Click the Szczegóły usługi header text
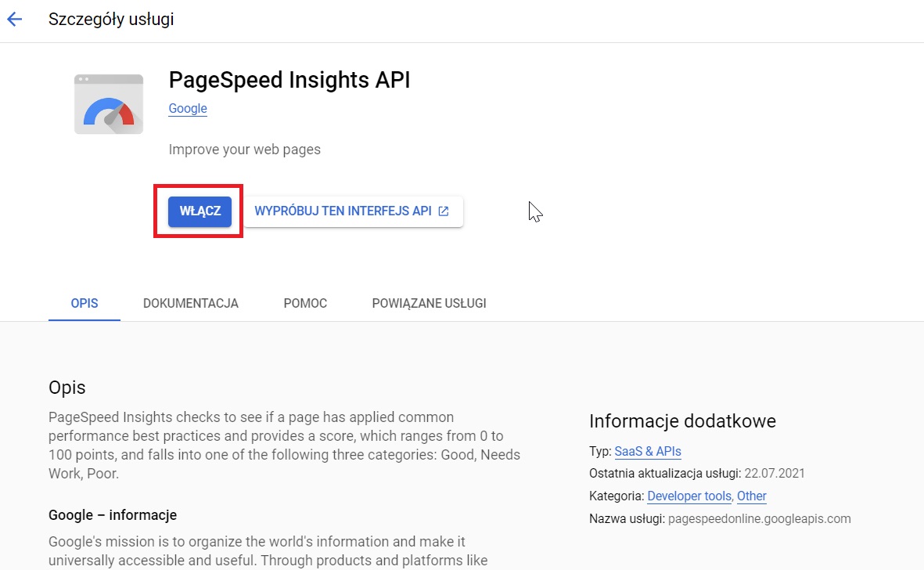Viewport: 924px width, 570px height. pos(110,19)
